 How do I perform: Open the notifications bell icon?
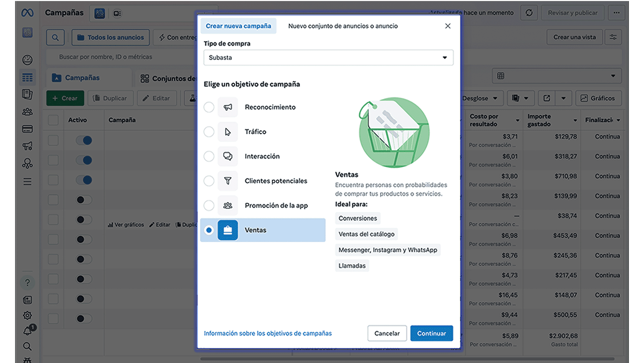click(28, 331)
